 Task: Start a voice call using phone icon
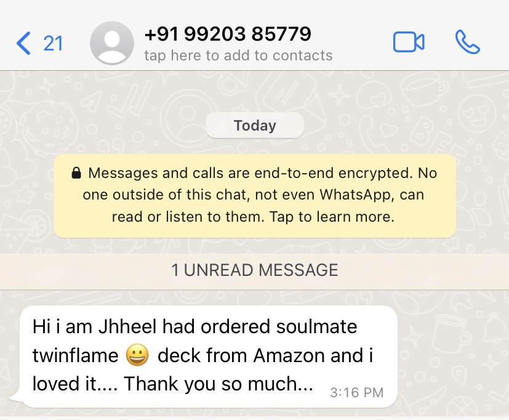pyautogui.click(x=467, y=42)
